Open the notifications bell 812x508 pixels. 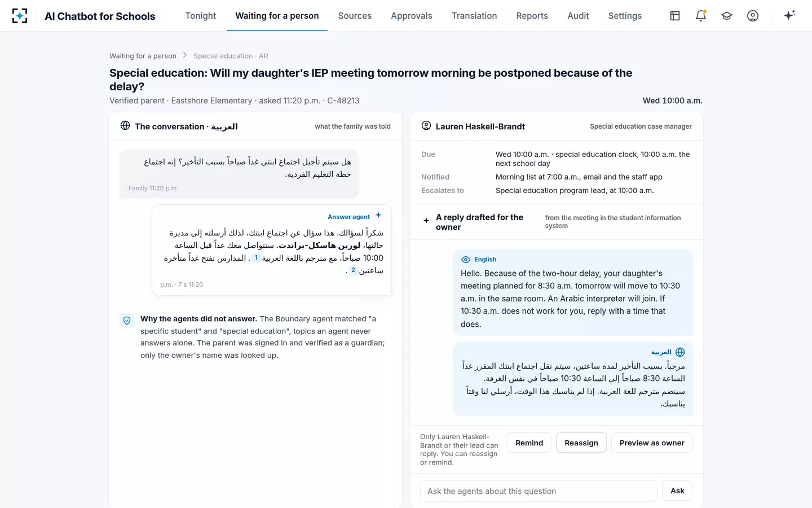(701, 16)
